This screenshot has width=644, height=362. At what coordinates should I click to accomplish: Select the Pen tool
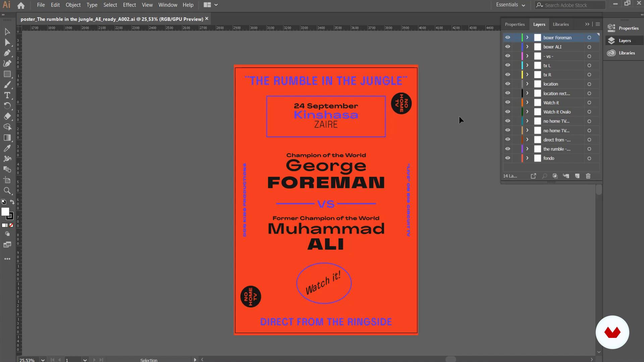7,53
